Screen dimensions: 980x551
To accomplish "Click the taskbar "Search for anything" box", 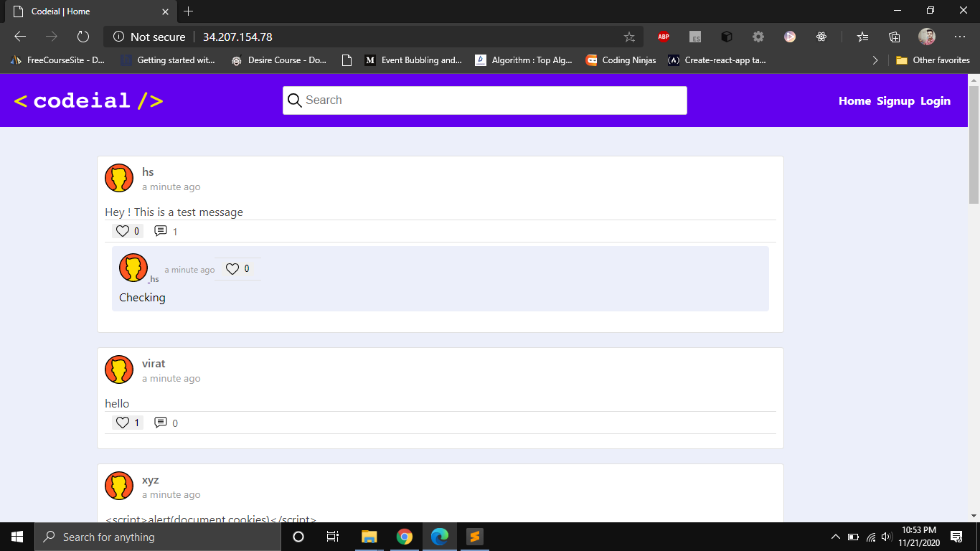I will click(158, 537).
